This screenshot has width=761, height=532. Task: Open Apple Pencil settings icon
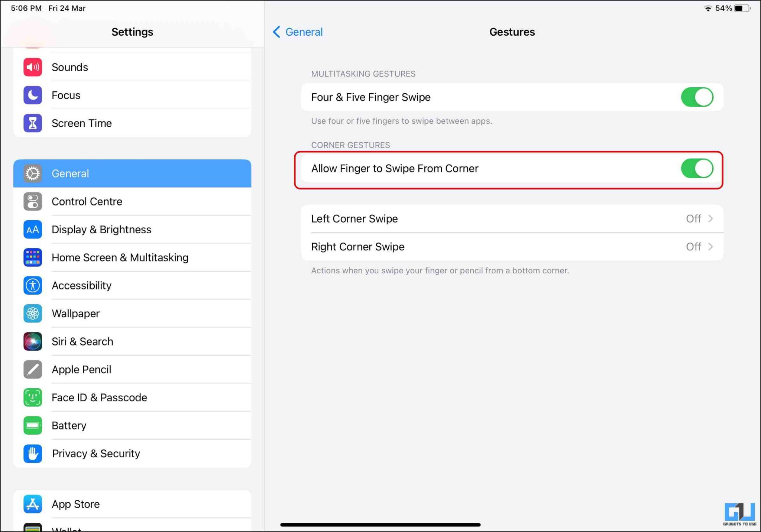32,369
